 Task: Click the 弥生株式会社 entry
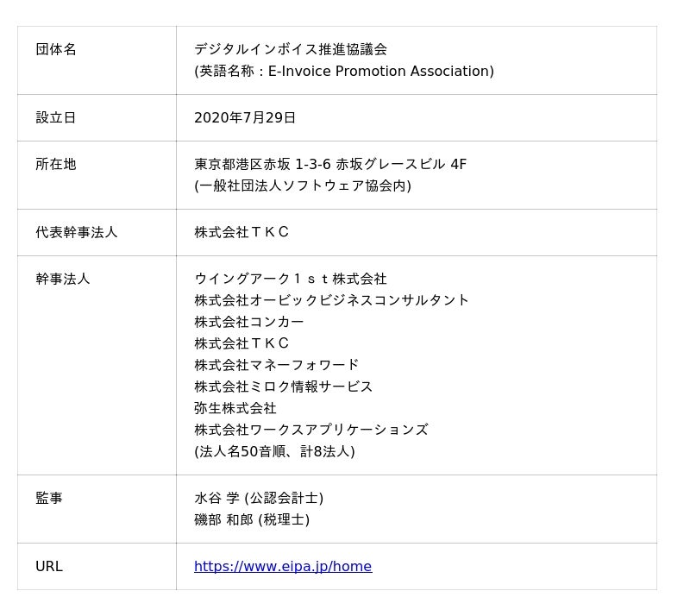pos(235,409)
